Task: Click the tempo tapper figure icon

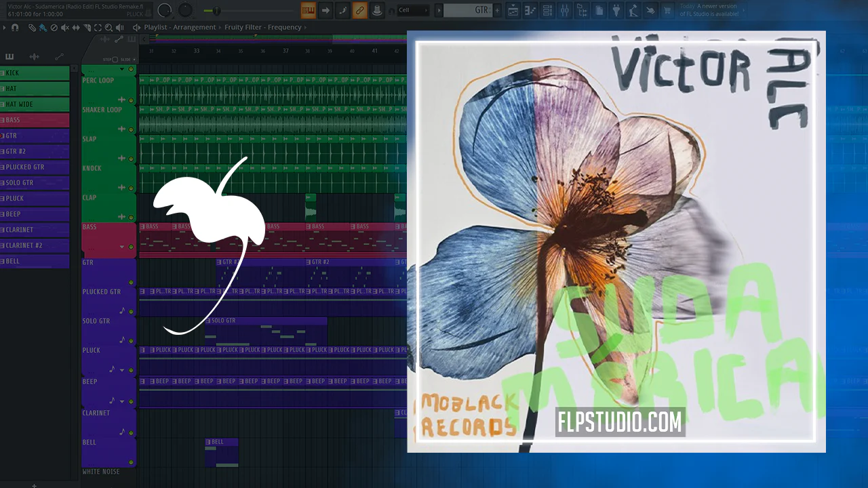Action: point(633,10)
